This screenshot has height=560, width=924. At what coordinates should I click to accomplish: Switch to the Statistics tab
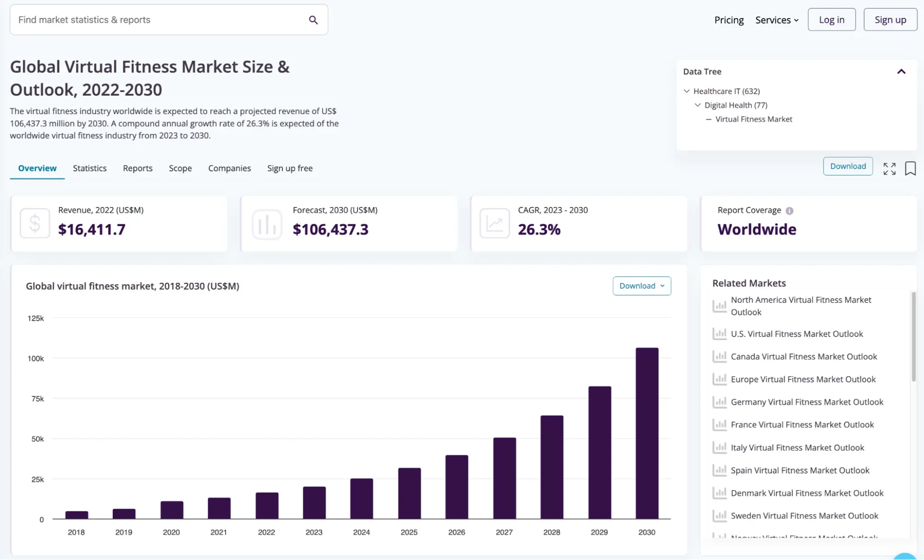tap(90, 168)
